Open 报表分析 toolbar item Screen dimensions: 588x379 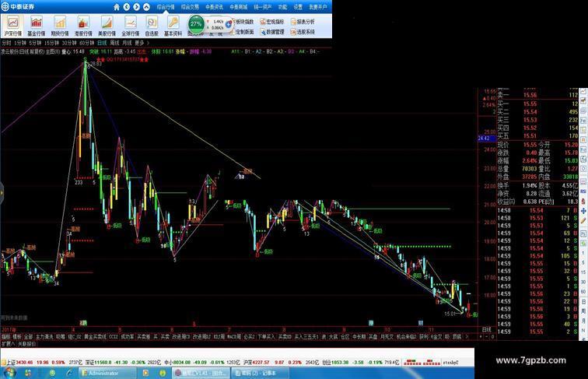tap(303, 22)
